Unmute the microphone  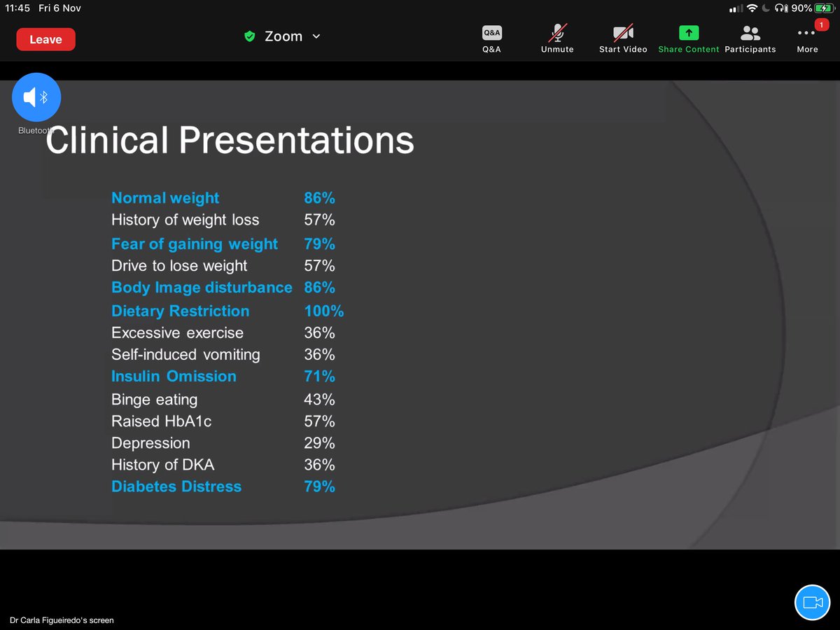557,39
